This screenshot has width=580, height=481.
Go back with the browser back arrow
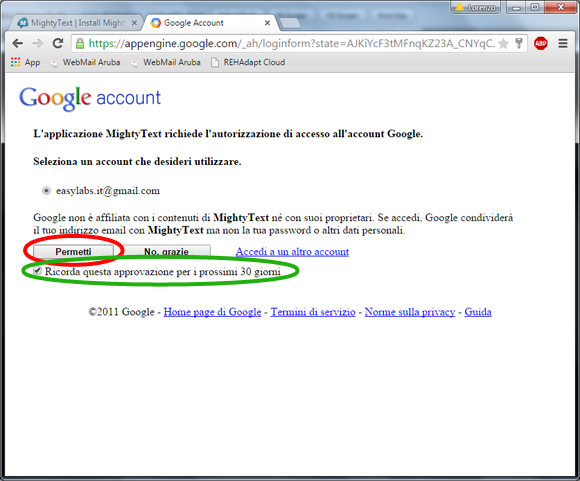click(x=18, y=44)
